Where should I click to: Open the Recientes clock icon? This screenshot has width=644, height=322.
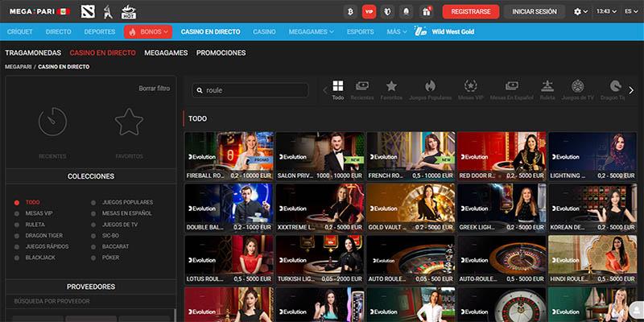(x=52, y=122)
